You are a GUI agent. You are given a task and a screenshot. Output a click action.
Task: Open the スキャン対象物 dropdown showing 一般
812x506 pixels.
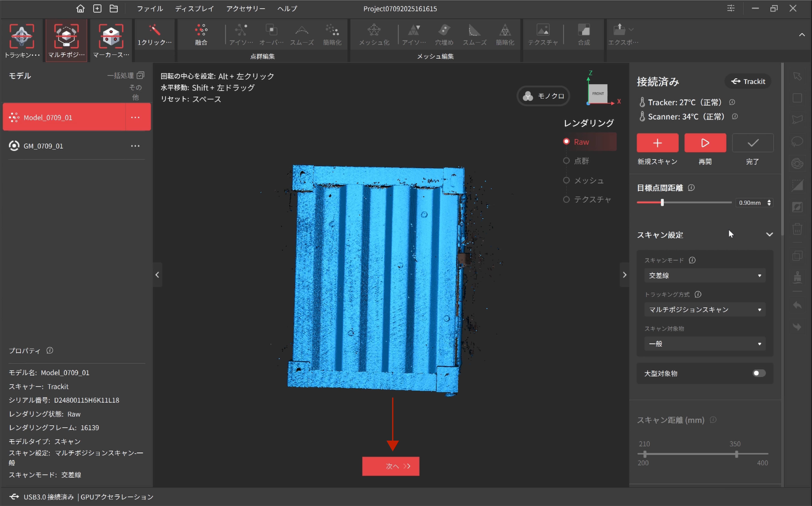pos(705,344)
